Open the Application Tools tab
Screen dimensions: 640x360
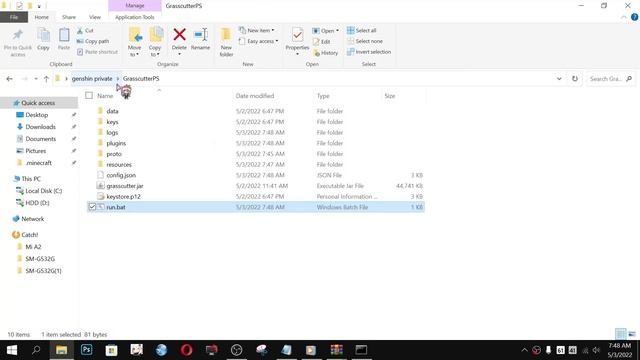(x=135, y=17)
